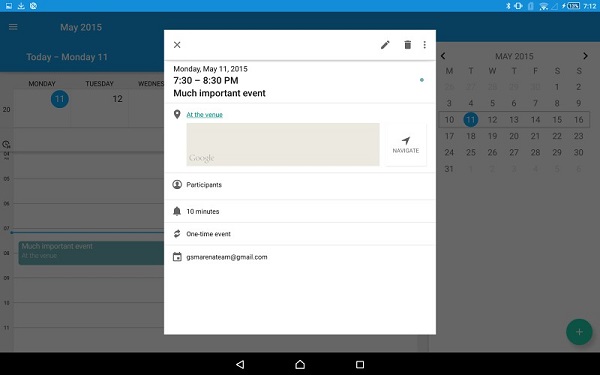Go to next month in mini calendar

point(585,56)
